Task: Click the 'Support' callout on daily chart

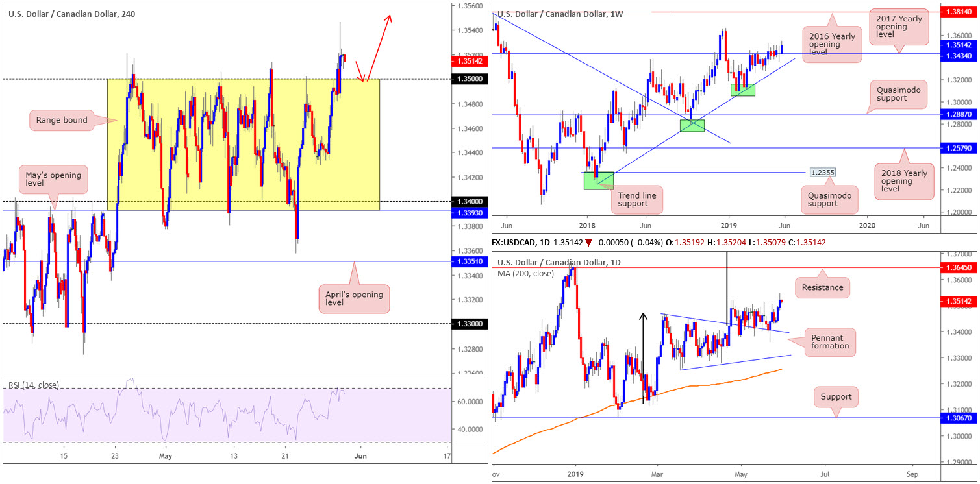Action: coord(835,396)
